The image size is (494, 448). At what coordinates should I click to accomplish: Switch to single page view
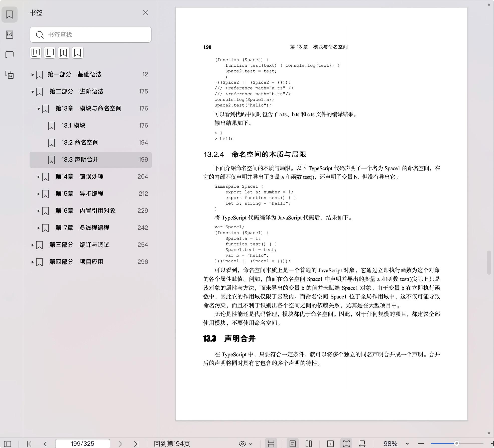coord(292,444)
